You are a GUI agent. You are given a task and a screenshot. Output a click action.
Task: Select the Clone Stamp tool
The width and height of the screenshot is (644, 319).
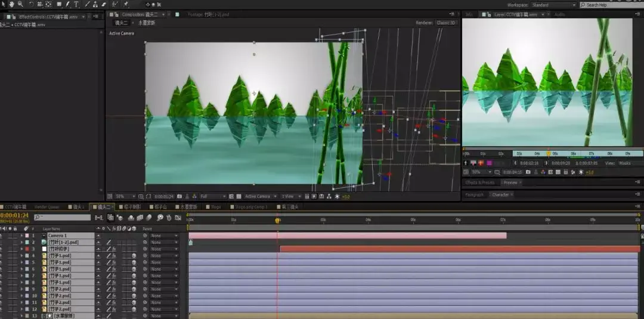coord(95,4)
